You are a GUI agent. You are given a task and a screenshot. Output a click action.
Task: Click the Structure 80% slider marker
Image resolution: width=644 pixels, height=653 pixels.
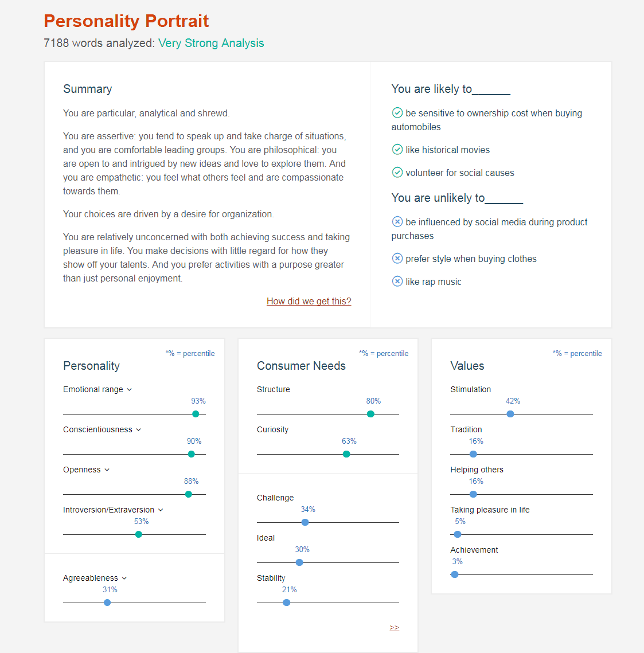370,414
